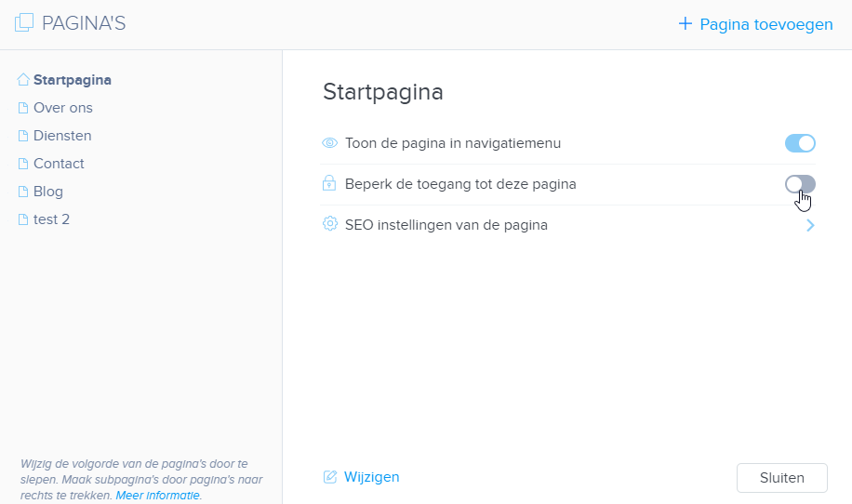Select the Contact page in sidebar
Image resolution: width=852 pixels, height=504 pixels.
59,164
